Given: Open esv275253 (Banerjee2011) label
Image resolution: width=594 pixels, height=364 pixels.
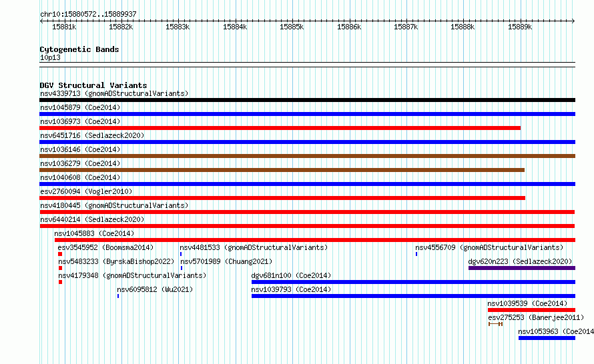Looking at the screenshot, I should [x=536, y=317].
